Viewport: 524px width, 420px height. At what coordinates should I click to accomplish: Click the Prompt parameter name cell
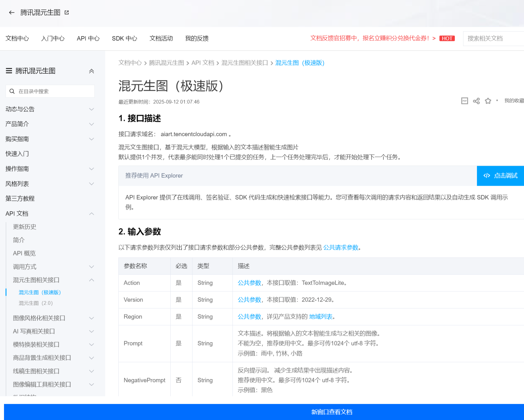[145, 343]
